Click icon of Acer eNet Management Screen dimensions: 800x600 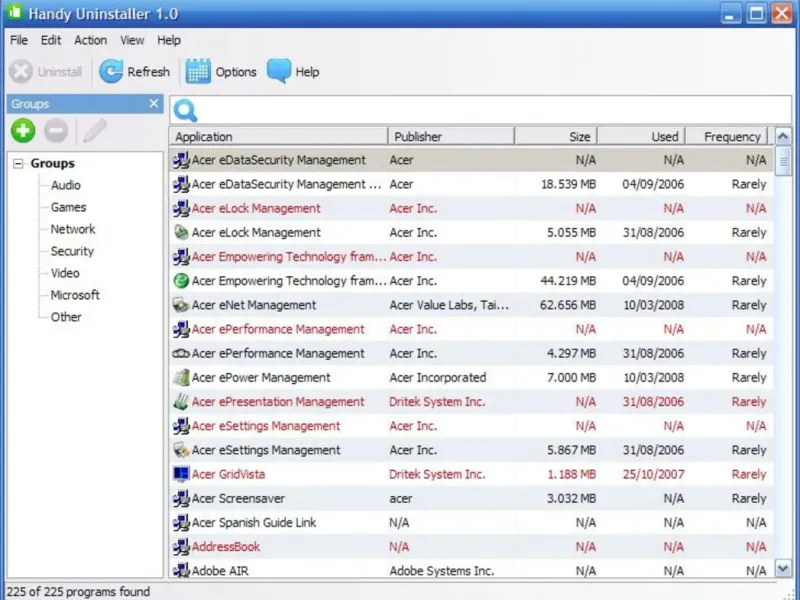pos(181,305)
